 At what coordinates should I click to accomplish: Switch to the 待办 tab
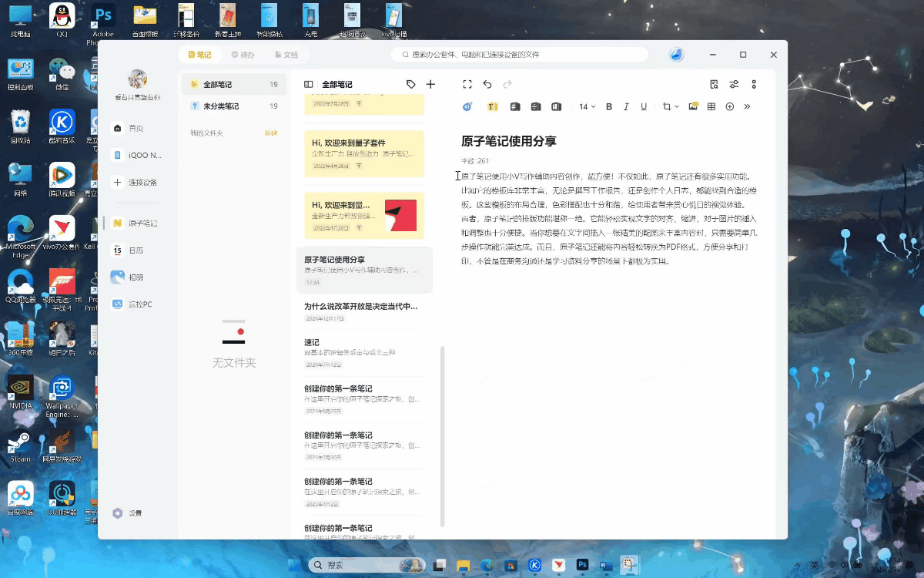tap(243, 55)
